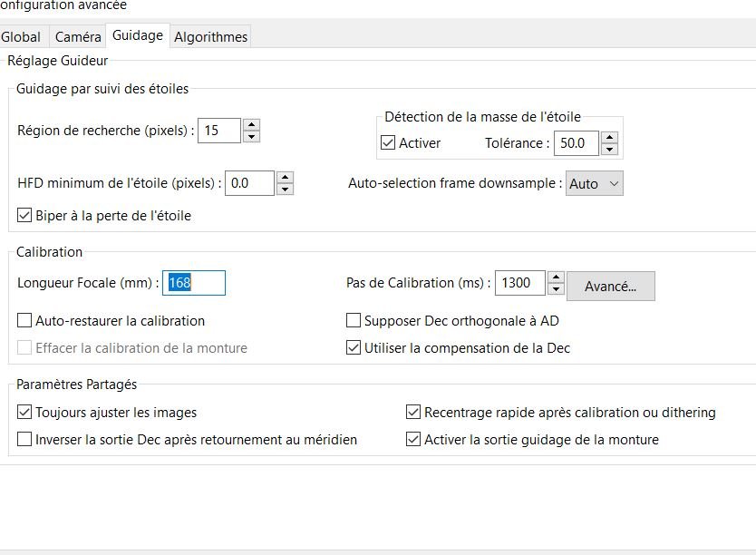This screenshot has height=555, width=756.
Task: Disable Activer star mass detection
Action: point(388,143)
